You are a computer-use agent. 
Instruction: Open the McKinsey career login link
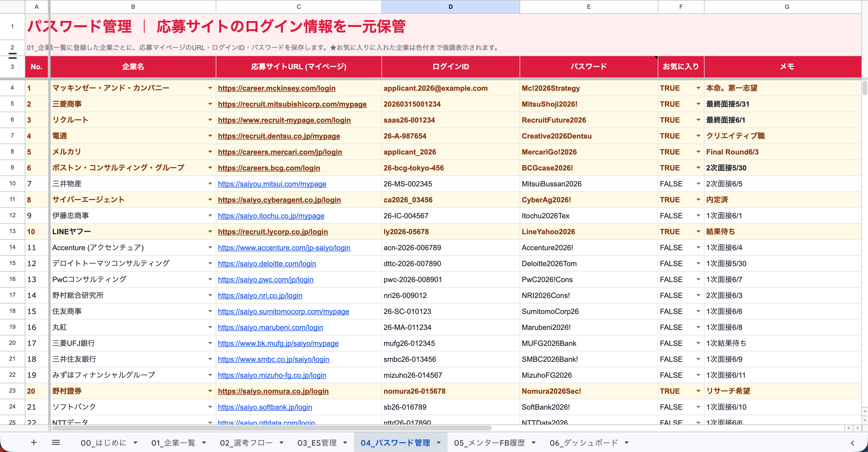(x=277, y=88)
